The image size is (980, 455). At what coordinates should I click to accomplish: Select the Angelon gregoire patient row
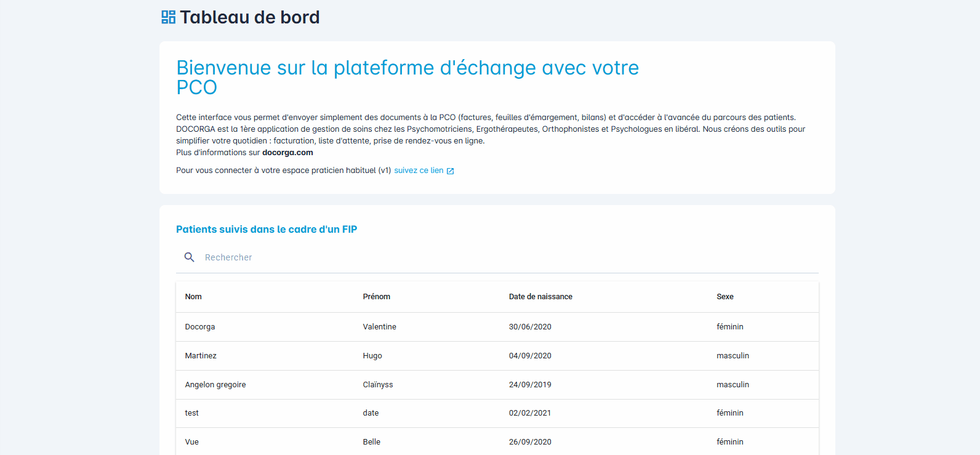click(x=497, y=385)
